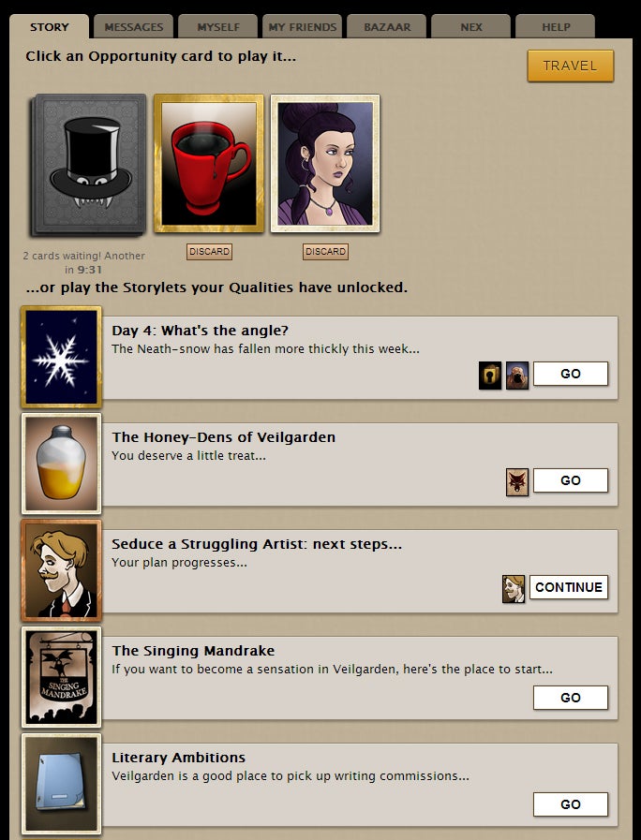Image resolution: width=641 pixels, height=840 pixels.
Task: Go to The Honey-Dens of Veilgarden
Action: (x=571, y=480)
